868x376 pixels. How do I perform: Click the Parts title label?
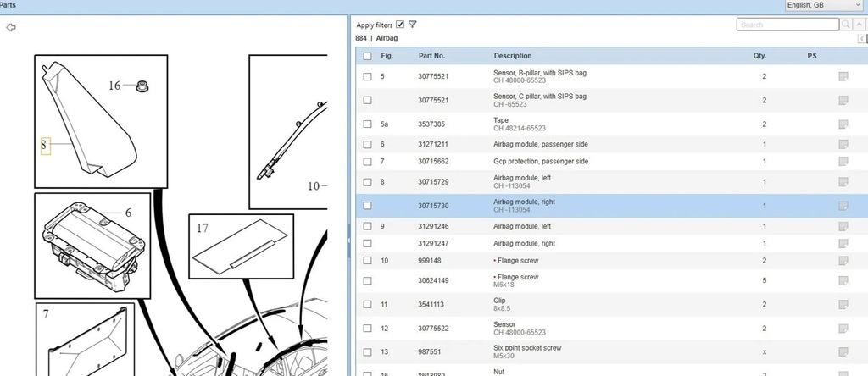[8, 5]
